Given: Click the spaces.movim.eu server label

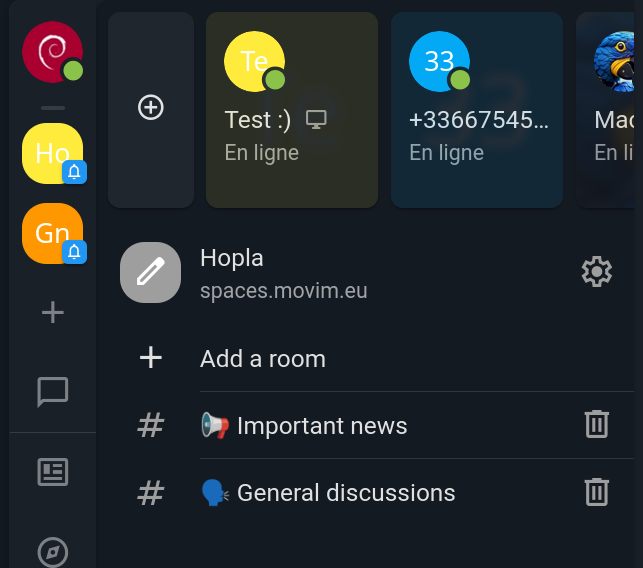Looking at the screenshot, I should [x=284, y=291].
